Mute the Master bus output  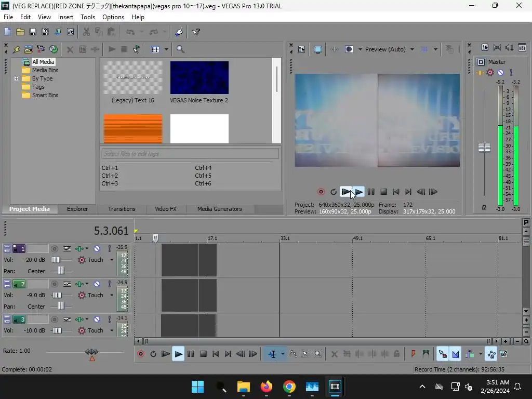tap(500, 72)
